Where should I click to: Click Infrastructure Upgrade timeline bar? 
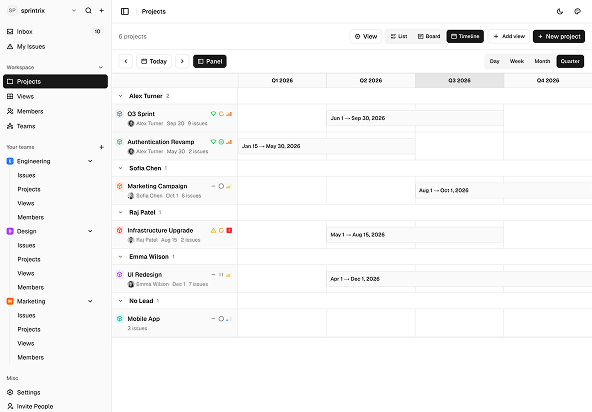pos(415,235)
